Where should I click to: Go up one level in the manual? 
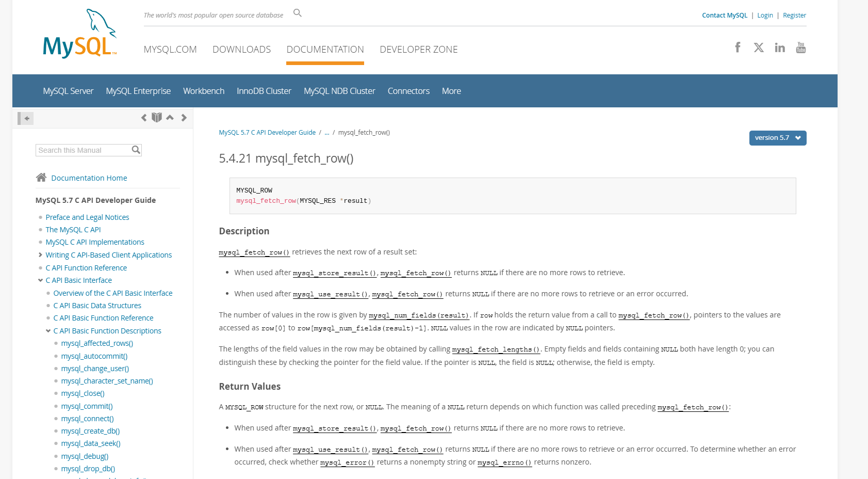click(170, 118)
